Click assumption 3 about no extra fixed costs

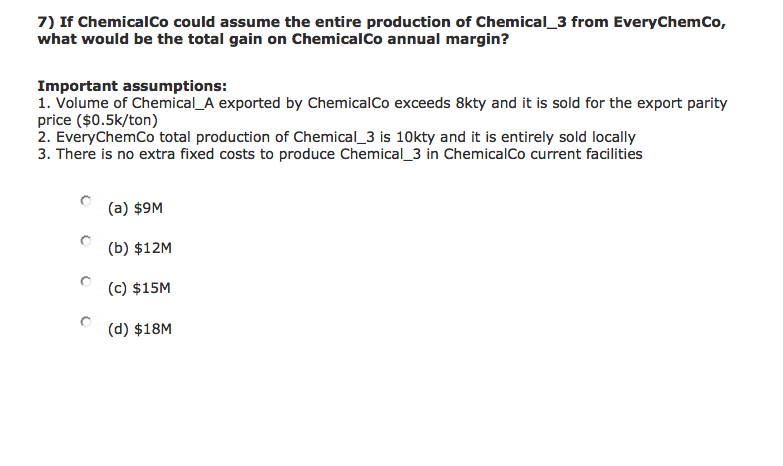340,154
